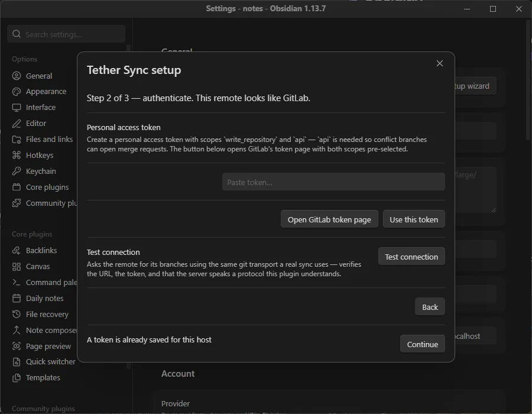Click the Command palette terminal icon

tap(17, 282)
